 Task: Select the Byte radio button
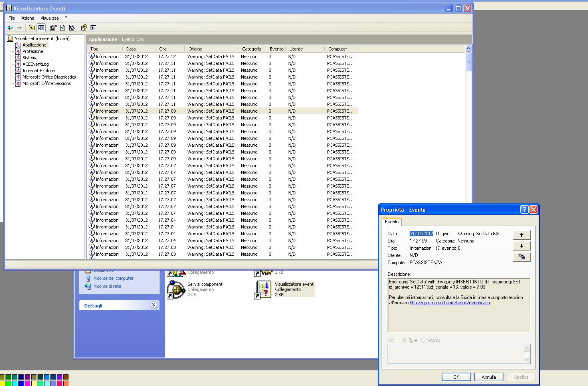[404, 340]
